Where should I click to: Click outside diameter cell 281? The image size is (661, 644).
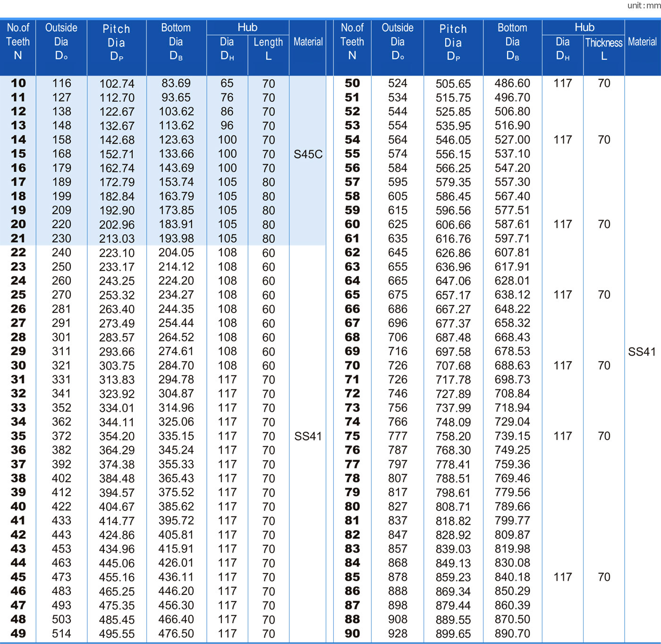pyautogui.click(x=61, y=309)
